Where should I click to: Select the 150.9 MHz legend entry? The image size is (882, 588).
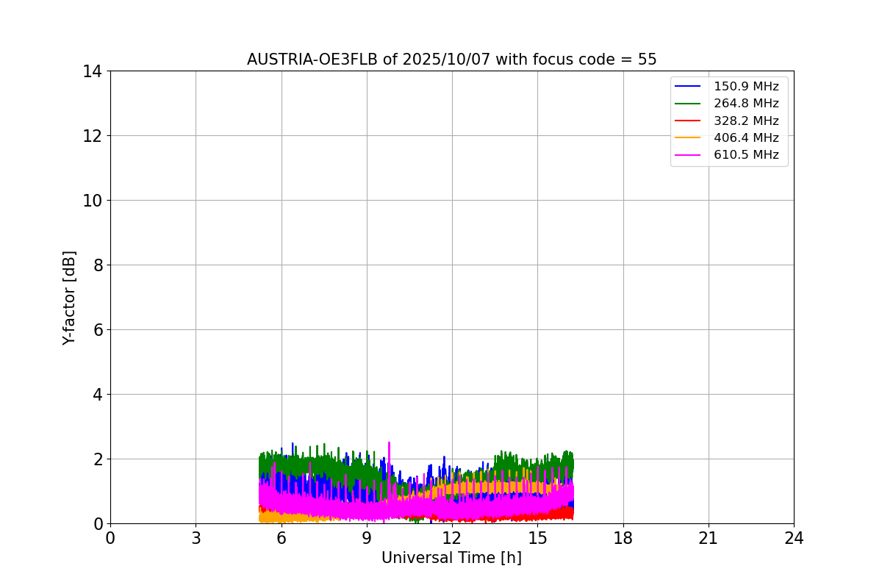click(726, 87)
